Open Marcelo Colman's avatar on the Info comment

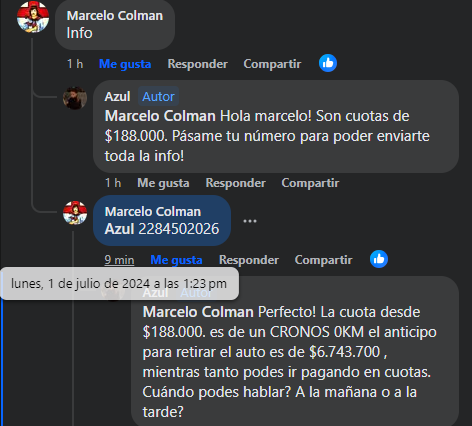coord(33,17)
